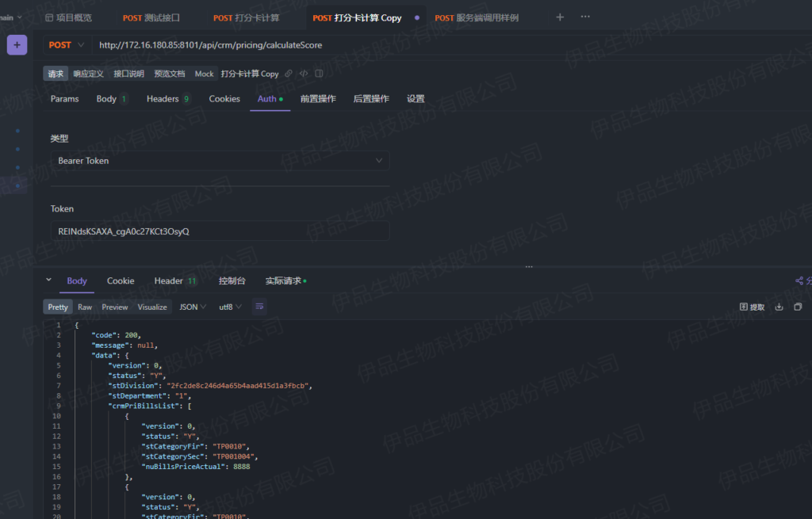812x519 pixels.
Task: Select the 请求 sub-tab
Action: 56,74
